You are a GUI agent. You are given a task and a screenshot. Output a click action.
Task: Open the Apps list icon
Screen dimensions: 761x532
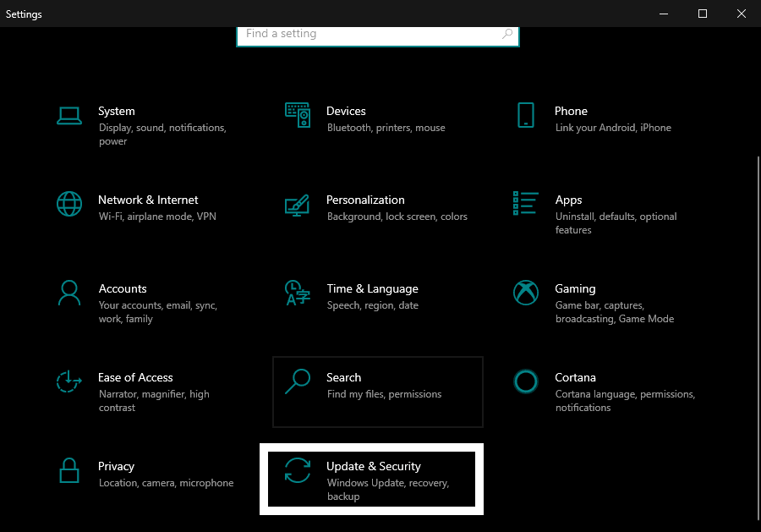coord(526,203)
